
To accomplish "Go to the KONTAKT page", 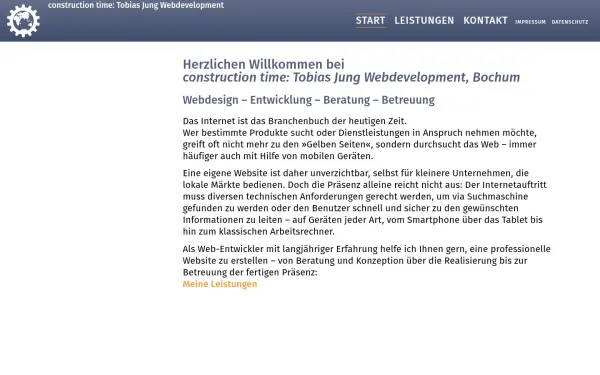I will [x=485, y=21].
